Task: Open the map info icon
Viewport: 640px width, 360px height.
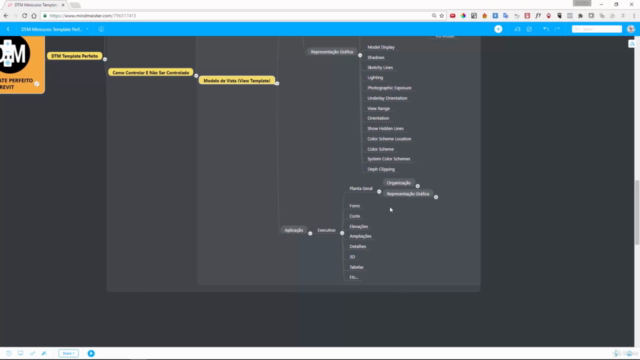Action: click(x=101, y=29)
